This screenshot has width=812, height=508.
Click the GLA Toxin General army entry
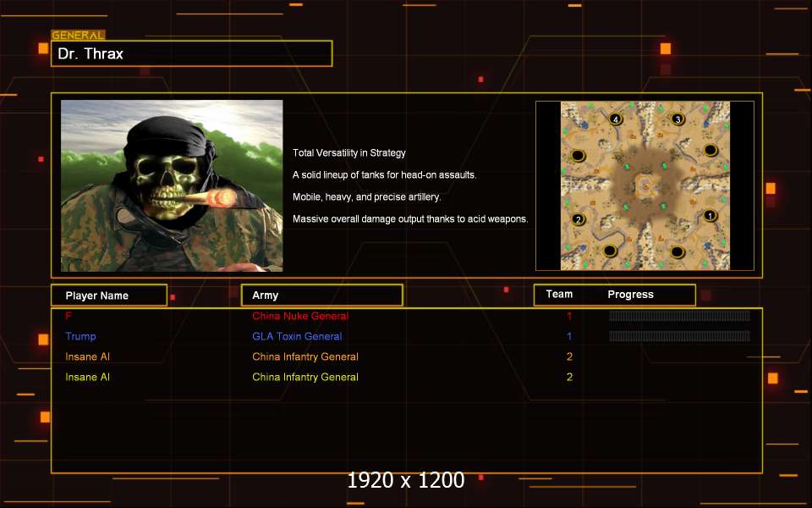click(x=297, y=336)
